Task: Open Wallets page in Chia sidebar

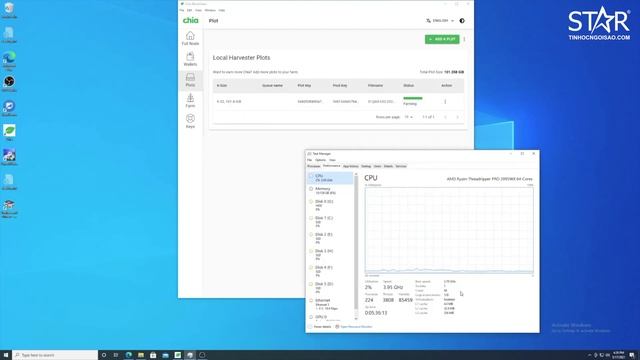Action: (x=190, y=59)
